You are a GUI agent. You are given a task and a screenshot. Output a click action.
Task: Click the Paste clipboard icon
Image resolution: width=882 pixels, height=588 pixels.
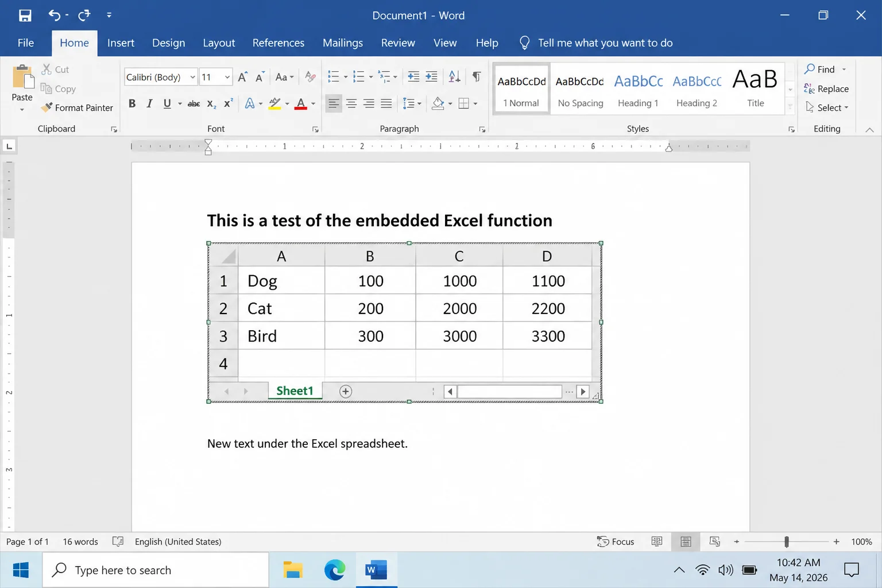pos(22,77)
